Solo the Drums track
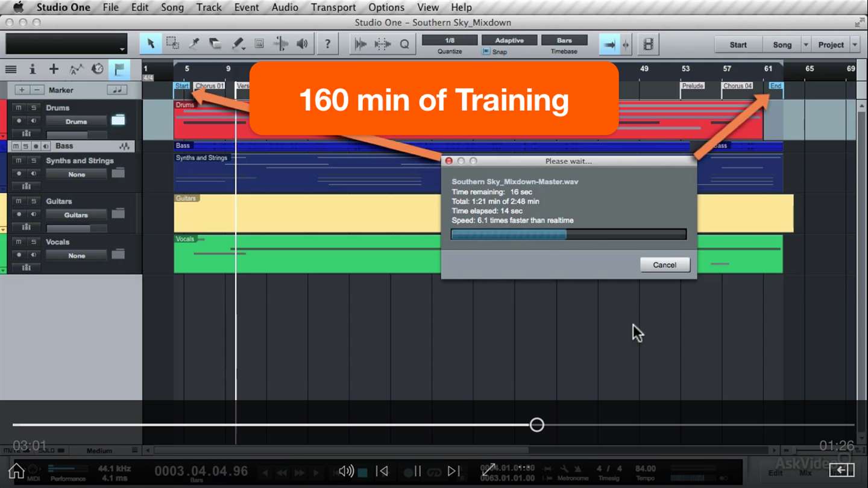This screenshot has width=868, height=488. click(34, 108)
